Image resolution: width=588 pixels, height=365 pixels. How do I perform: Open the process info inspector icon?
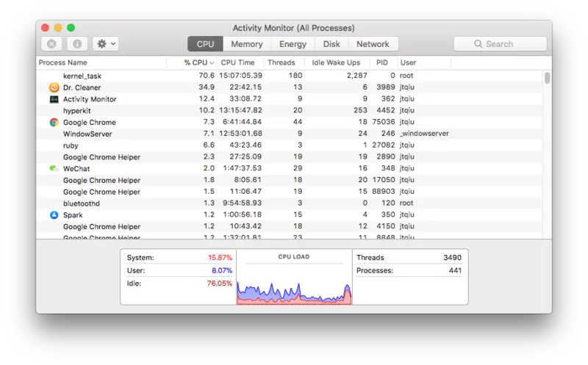[x=77, y=44]
